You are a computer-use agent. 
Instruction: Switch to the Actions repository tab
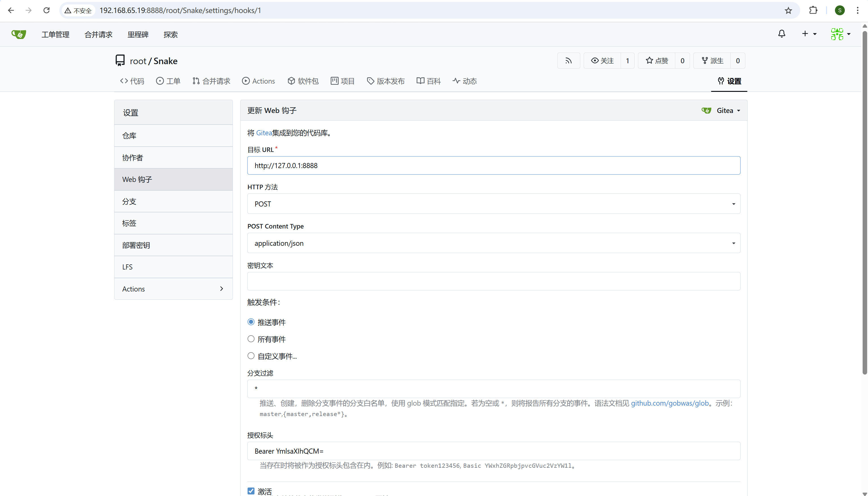[x=259, y=81]
